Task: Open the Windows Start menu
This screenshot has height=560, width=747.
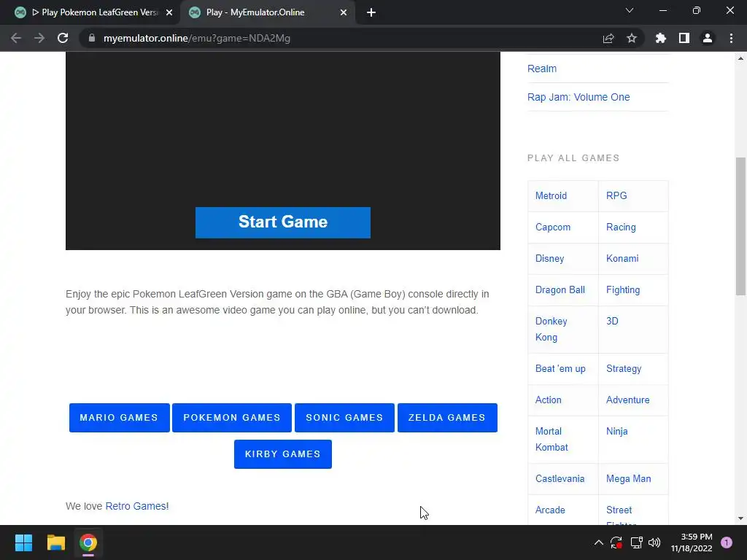Action: 23,542
